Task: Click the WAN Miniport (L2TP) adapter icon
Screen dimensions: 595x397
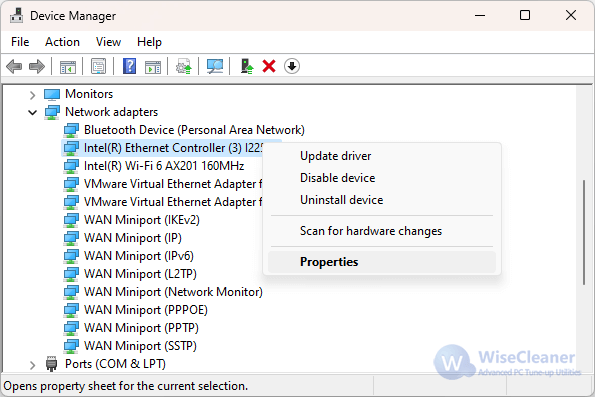Action: click(71, 274)
